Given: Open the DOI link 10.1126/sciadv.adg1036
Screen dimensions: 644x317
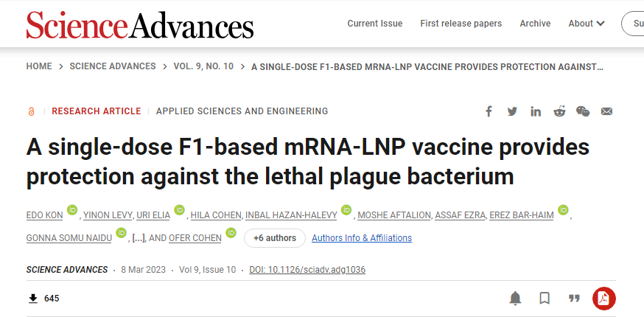Looking at the screenshot, I should 307,270.
